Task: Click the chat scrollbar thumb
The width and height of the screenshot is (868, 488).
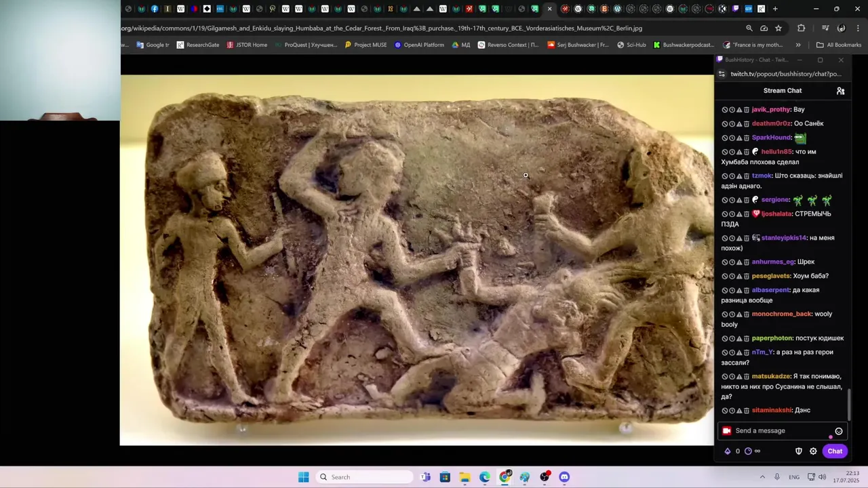Action: point(848,405)
